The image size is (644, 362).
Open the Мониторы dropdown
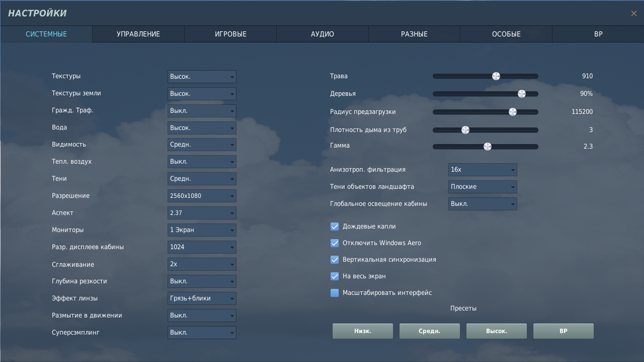click(x=202, y=230)
